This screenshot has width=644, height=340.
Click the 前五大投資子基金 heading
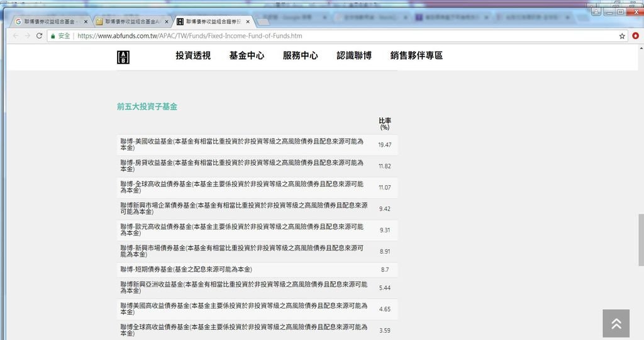pyautogui.click(x=147, y=107)
